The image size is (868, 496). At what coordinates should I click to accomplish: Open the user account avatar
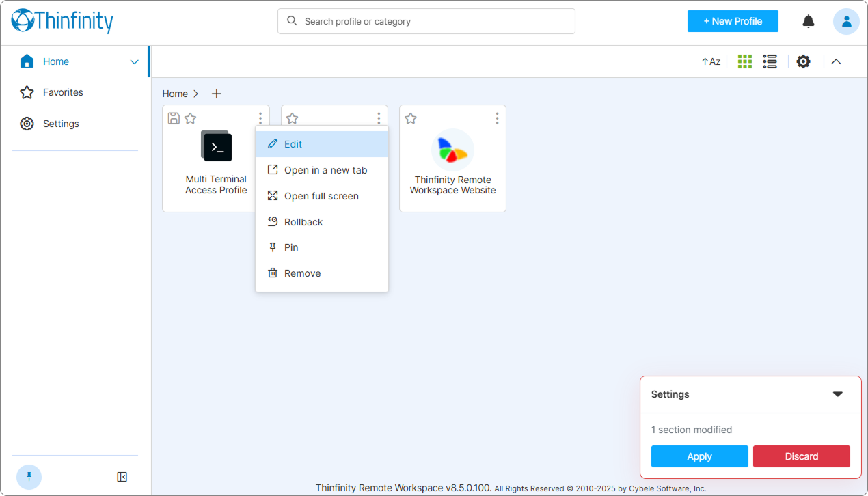(846, 21)
